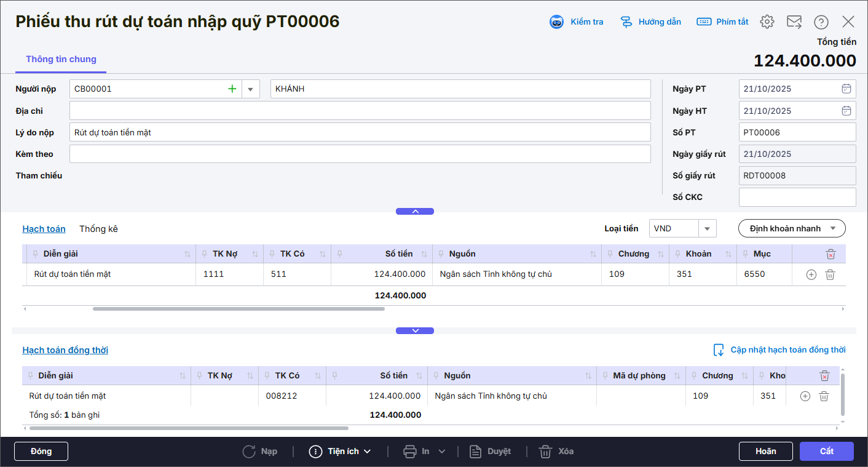Screen dimensions: 868x467
Task: Expand the Định khoản nhanh dropdown
Action: [833, 229]
